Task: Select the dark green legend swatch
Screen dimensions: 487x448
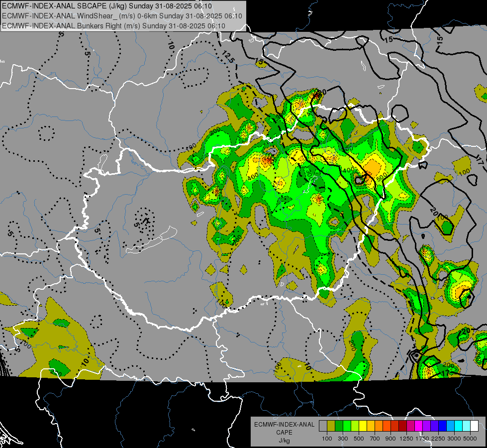Action: click(x=339, y=426)
